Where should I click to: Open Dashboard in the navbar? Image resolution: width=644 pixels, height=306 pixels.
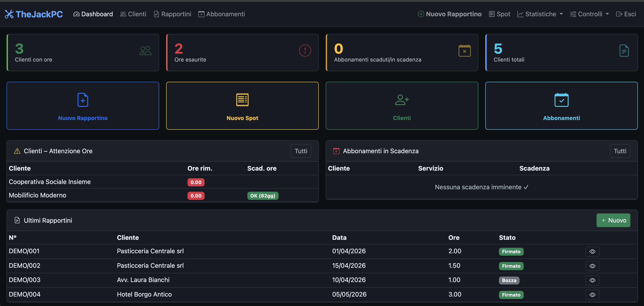coord(93,14)
